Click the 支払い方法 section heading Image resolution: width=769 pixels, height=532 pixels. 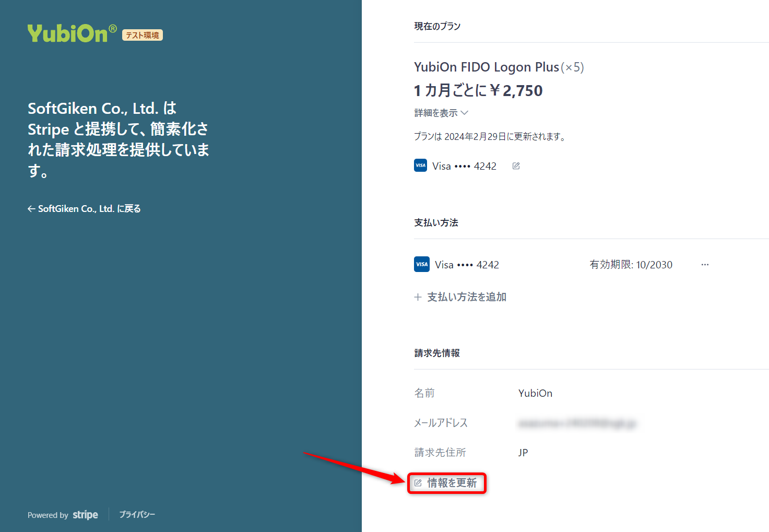(x=436, y=223)
